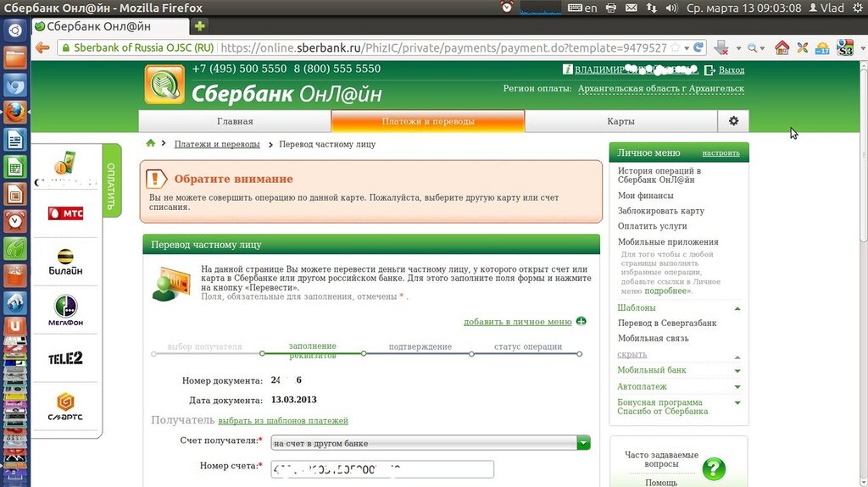This screenshot has height=487, width=868.
Task: Reload the page with the refresh icon
Action: 698,47
